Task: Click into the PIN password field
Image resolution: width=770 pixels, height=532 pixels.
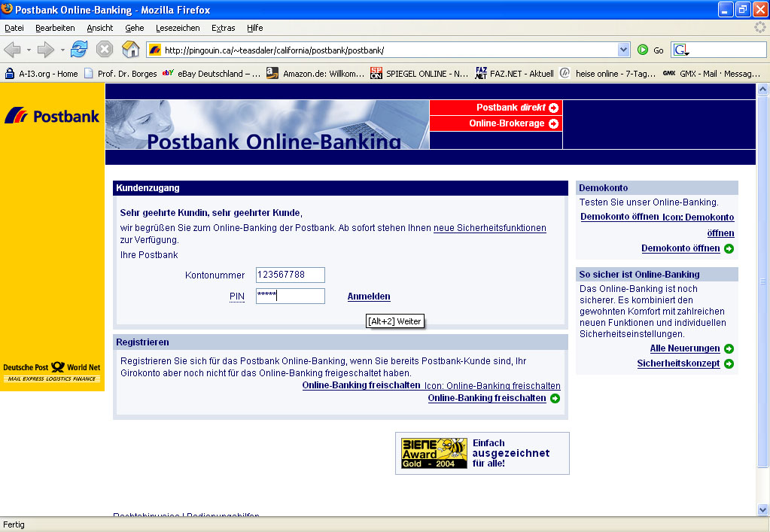Action: point(291,296)
